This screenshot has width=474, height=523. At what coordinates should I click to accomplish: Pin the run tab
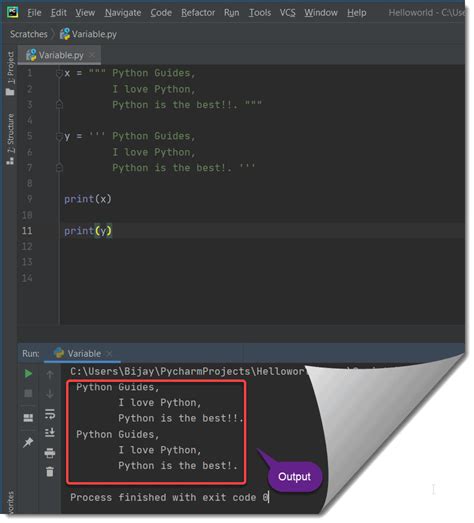coord(28,442)
